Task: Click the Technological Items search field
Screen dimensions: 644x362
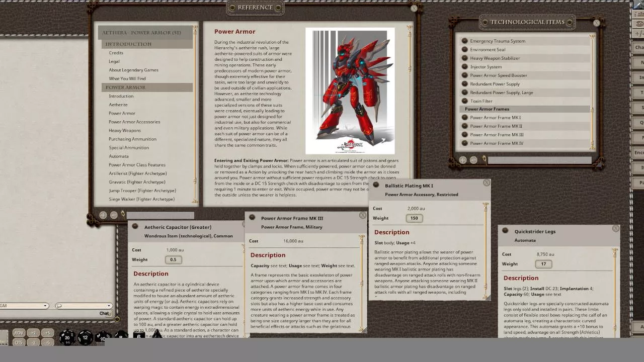Action: [539, 160]
